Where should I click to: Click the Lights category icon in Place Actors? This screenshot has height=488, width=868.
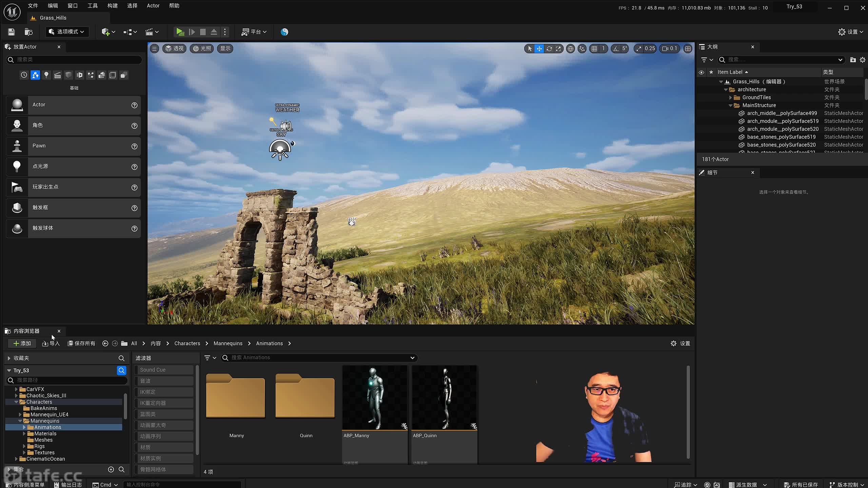[46, 75]
